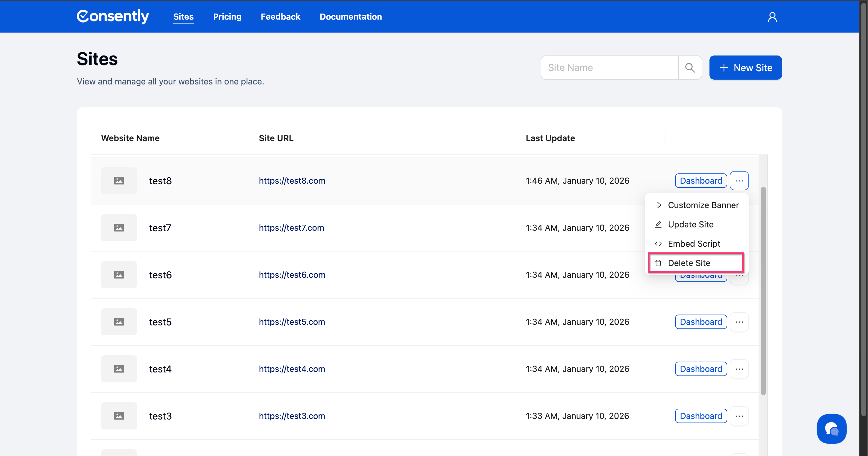
Task: Click the user account profile icon
Action: point(772,17)
